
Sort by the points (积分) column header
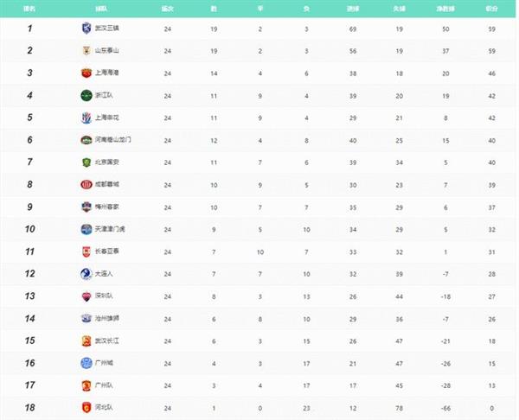[x=491, y=9]
